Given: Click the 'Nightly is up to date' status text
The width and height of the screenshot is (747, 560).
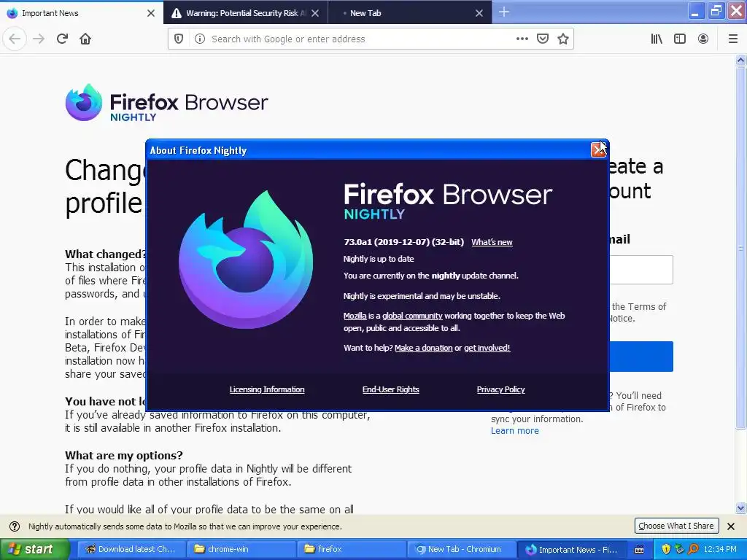Looking at the screenshot, I should click(x=379, y=259).
